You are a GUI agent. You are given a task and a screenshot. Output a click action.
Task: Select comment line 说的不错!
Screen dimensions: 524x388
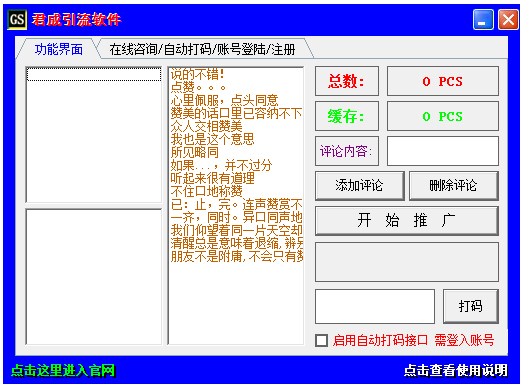click(197, 74)
